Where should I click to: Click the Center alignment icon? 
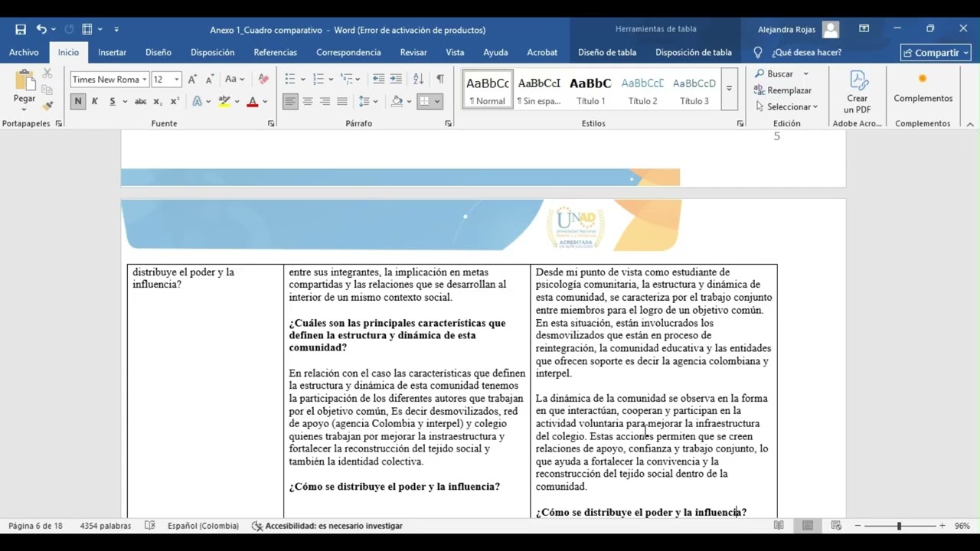308,101
